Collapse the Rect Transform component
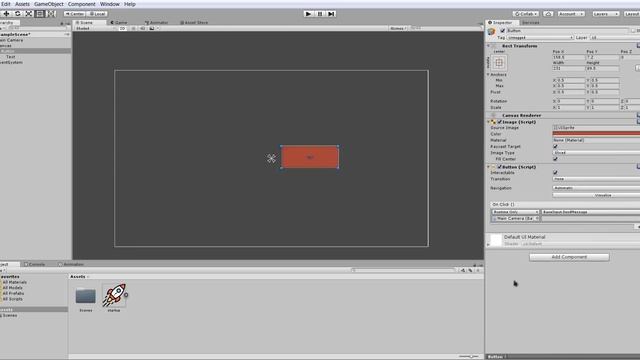 point(488,46)
